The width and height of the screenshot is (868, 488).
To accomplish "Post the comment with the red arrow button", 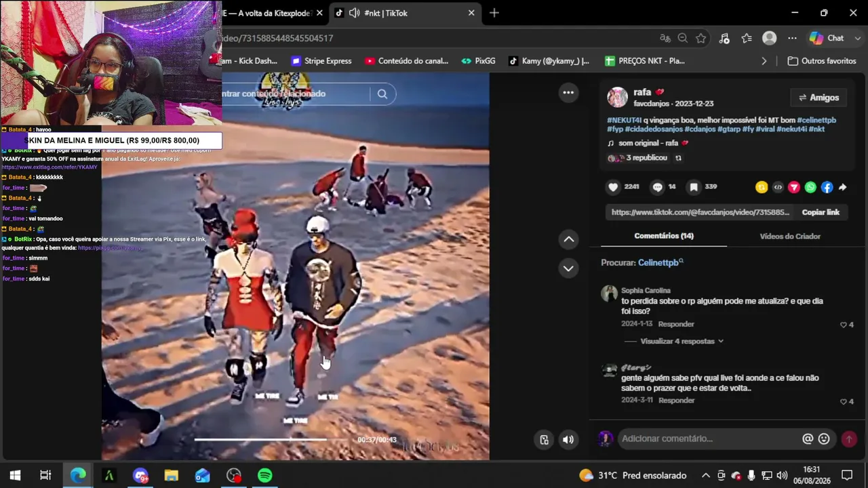I will pos(848,439).
